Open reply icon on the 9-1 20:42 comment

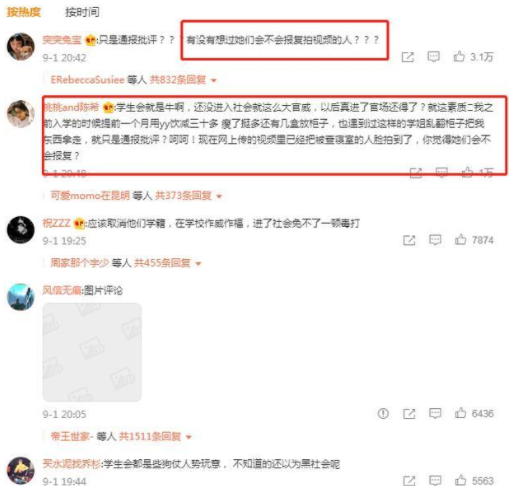[x=433, y=57]
